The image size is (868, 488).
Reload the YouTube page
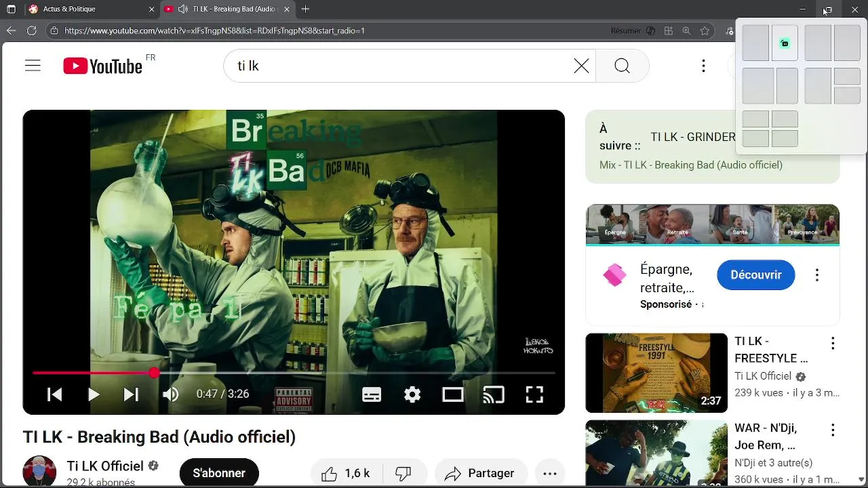31,30
